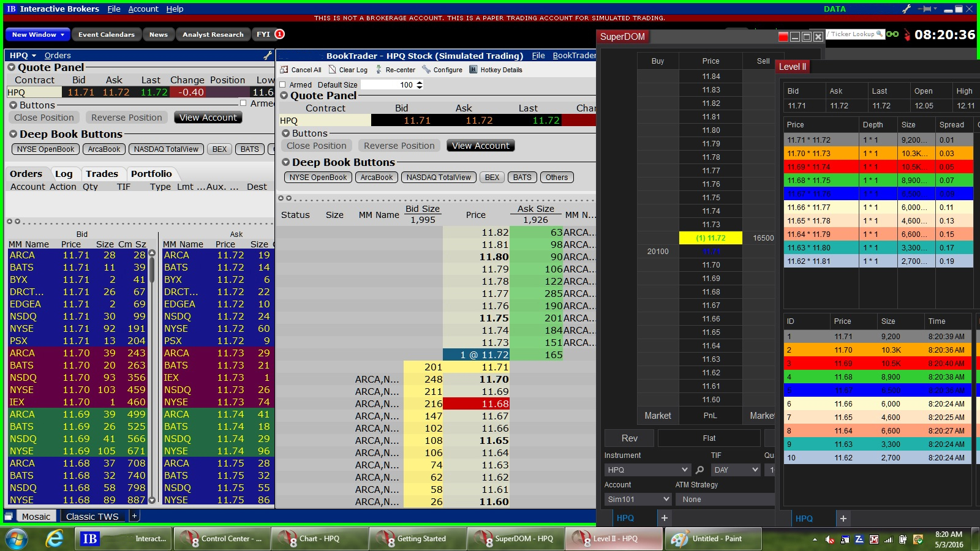Toggle the Armed checkbox in the HPQ Buttons section
Viewport: 980px width, 551px height.
[243, 103]
